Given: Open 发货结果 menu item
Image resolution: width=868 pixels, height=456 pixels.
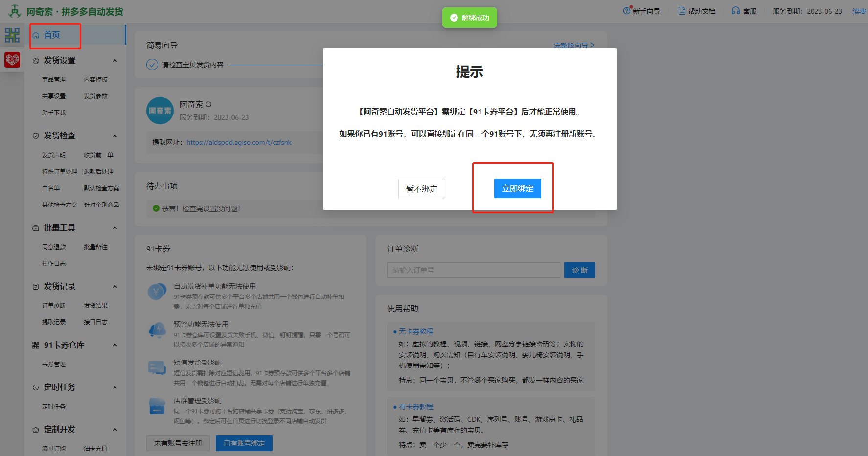Looking at the screenshot, I should (95, 305).
